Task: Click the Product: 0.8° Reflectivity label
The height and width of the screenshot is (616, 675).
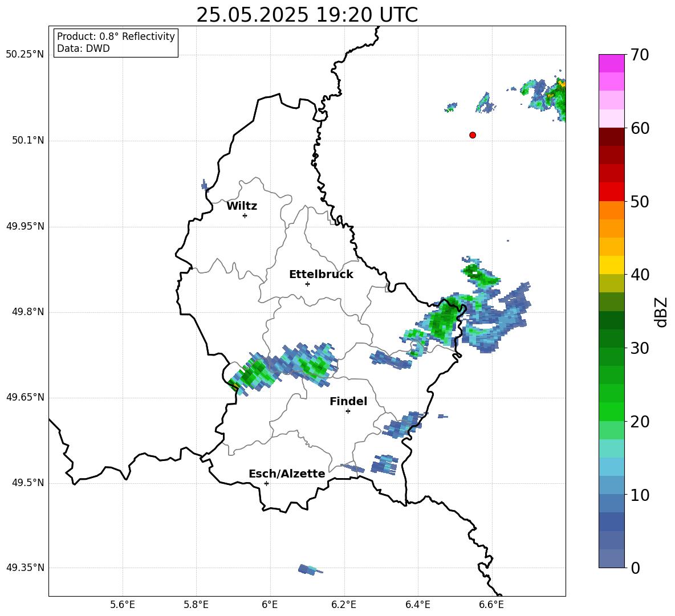Action: [x=116, y=36]
